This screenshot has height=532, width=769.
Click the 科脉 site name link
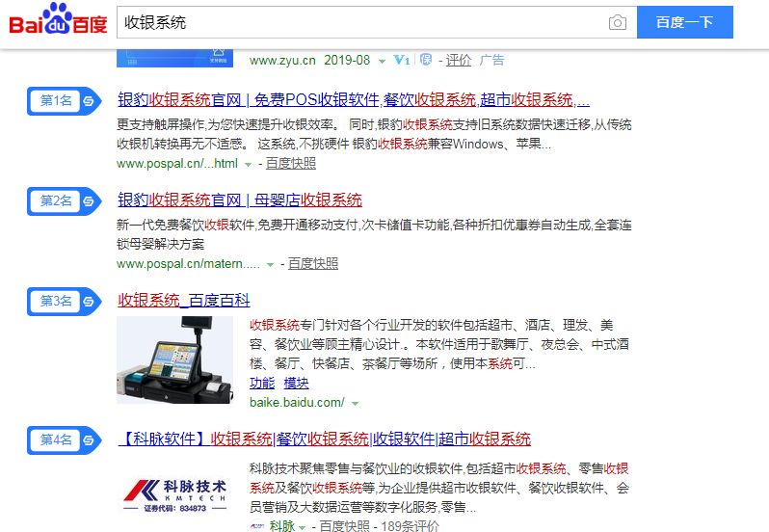(x=282, y=526)
